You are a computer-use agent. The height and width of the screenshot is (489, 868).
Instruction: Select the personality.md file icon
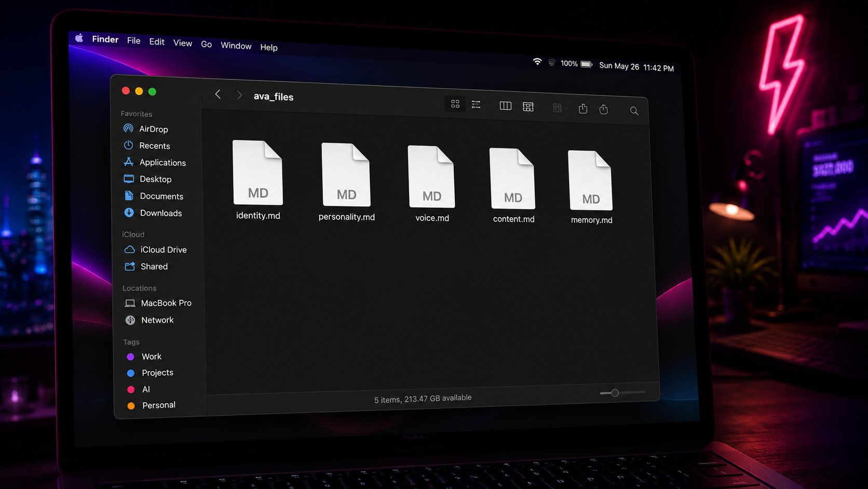pos(346,175)
